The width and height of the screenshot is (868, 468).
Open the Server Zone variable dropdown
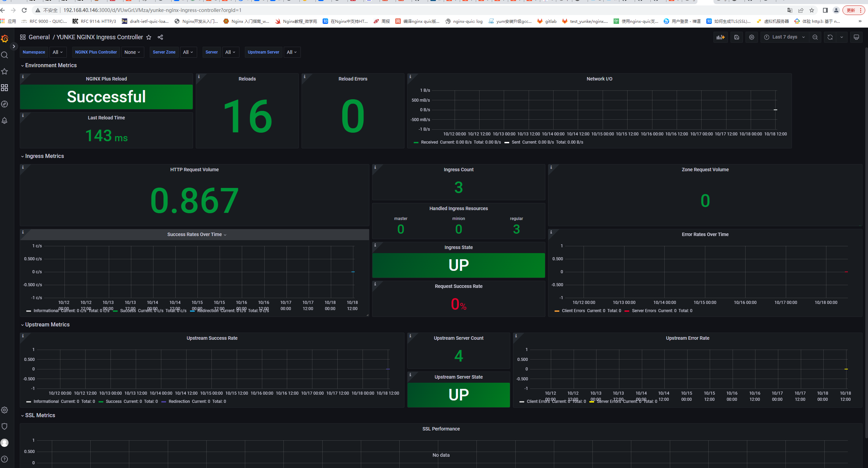pyautogui.click(x=188, y=52)
